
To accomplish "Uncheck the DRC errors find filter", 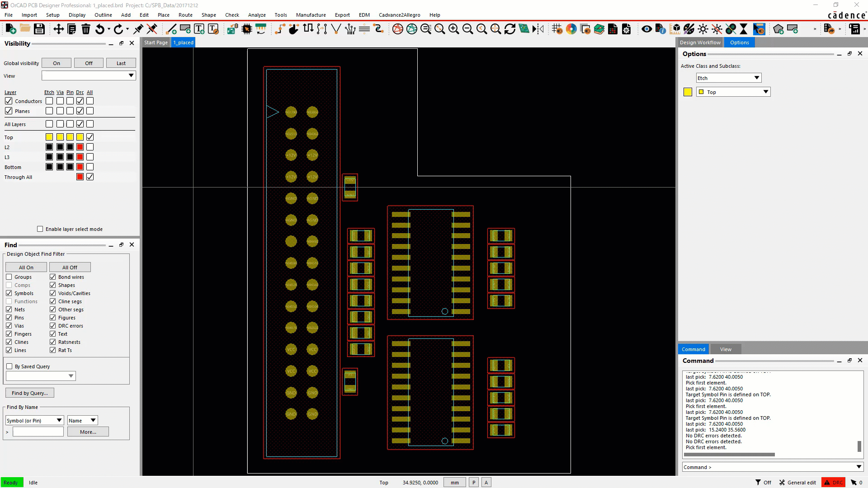I will click(x=53, y=326).
